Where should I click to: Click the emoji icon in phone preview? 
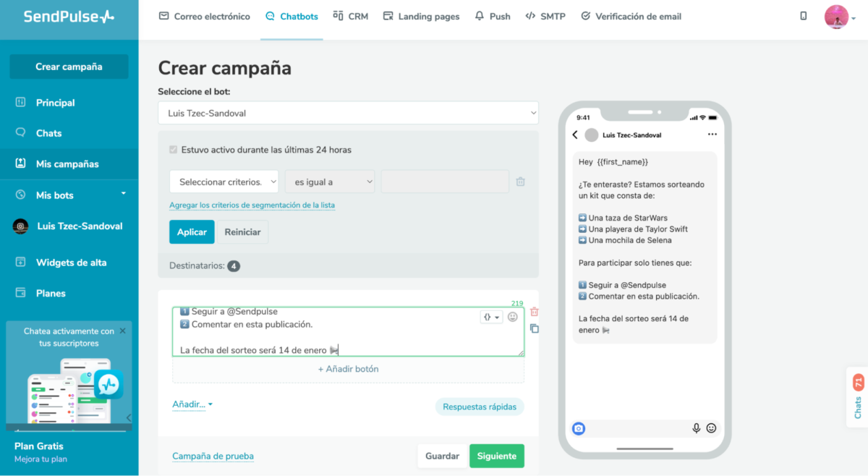point(711,428)
